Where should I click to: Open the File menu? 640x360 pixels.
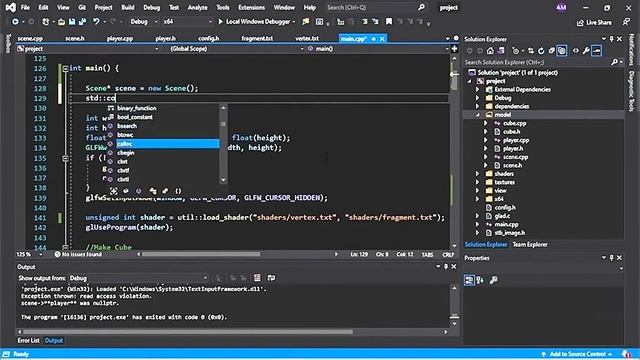(x=25, y=7)
